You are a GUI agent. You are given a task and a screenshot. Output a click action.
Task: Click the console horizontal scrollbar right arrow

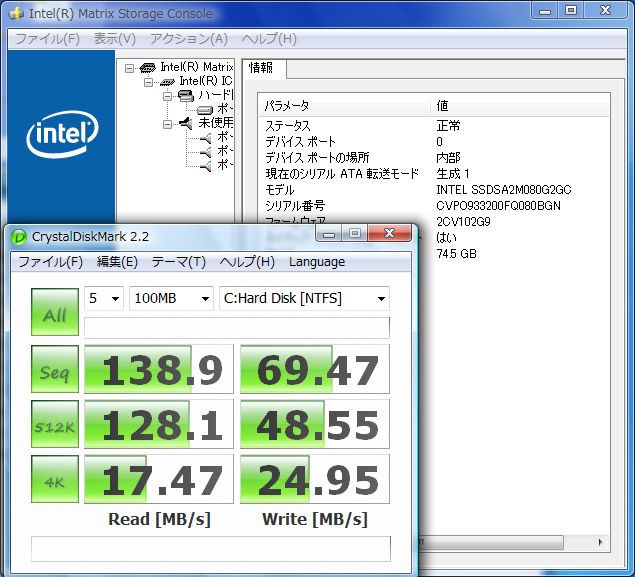click(x=600, y=543)
